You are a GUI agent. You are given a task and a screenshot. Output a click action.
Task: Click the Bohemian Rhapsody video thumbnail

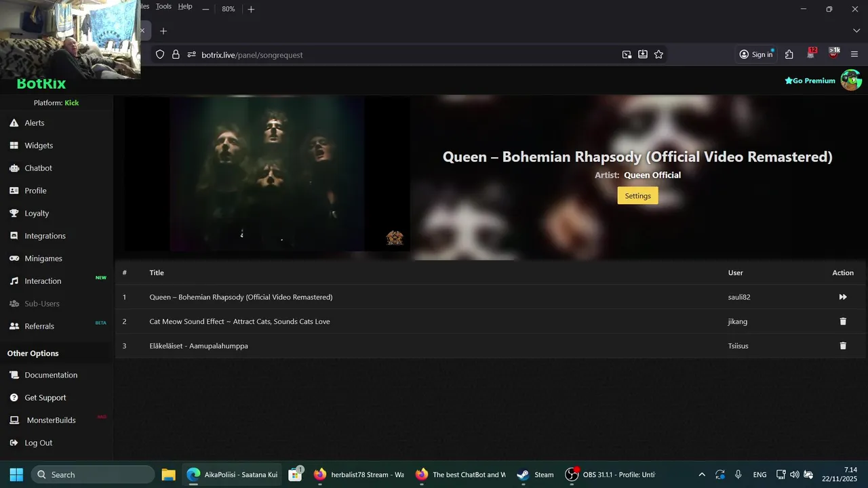click(267, 174)
